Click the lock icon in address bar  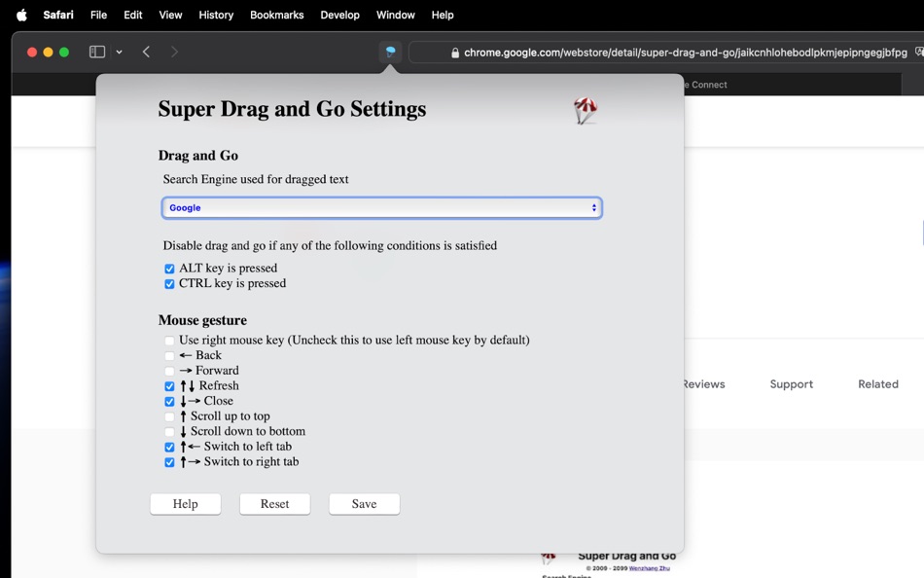[x=455, y=53]
